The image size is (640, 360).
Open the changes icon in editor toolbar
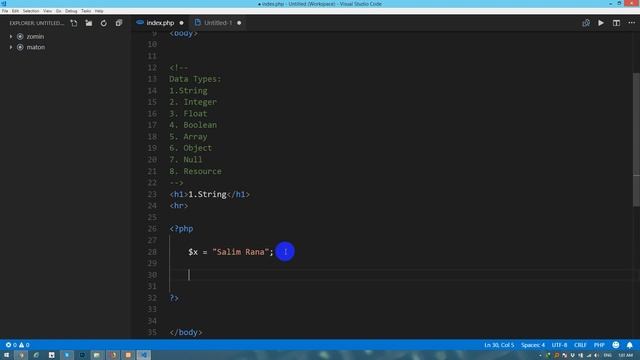pos(586,23)
